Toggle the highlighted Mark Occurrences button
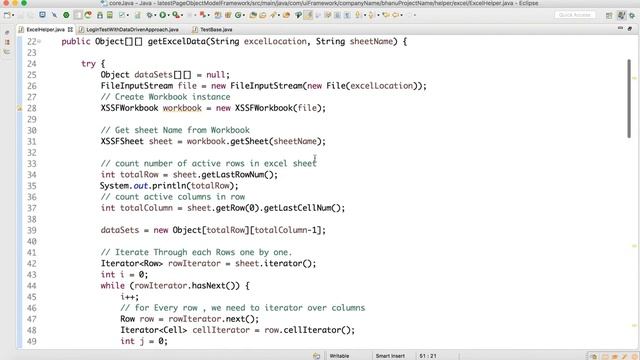 (x=308, y=15)
